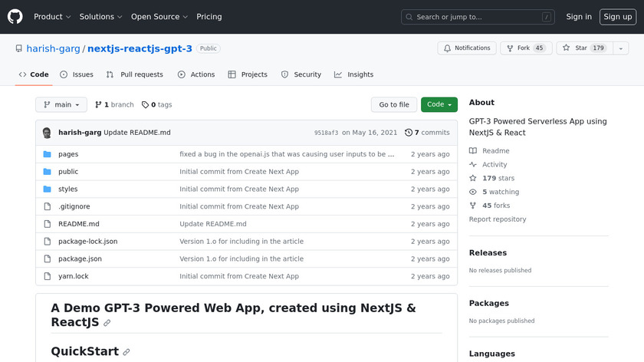
Task: Click the pages folder icon
Action: pos(47,154)
